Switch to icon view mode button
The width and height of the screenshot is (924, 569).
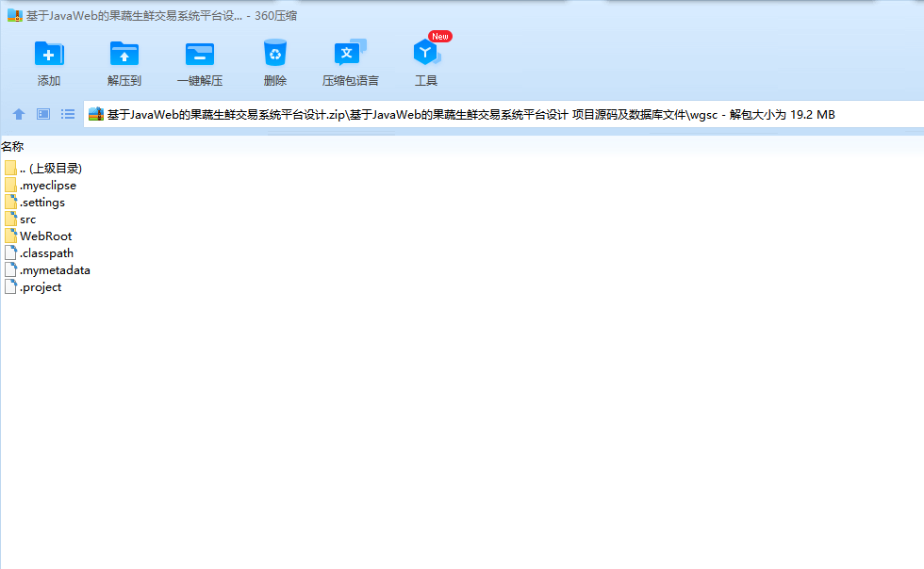tap(43, 114)
